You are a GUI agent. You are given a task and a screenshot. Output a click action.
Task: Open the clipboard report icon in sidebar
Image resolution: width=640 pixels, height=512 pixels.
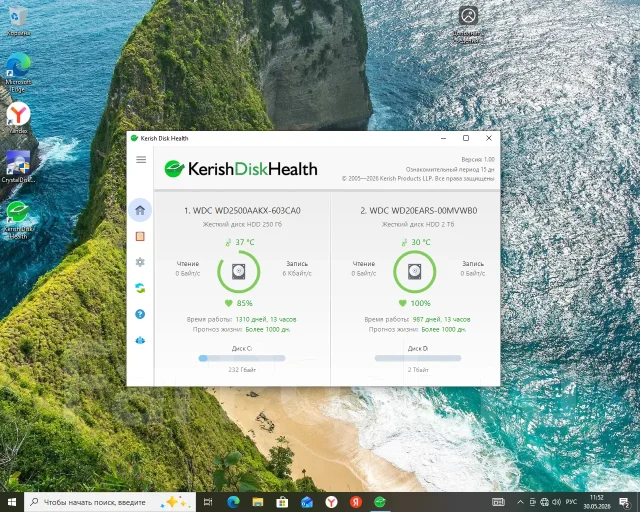(140, 236)
